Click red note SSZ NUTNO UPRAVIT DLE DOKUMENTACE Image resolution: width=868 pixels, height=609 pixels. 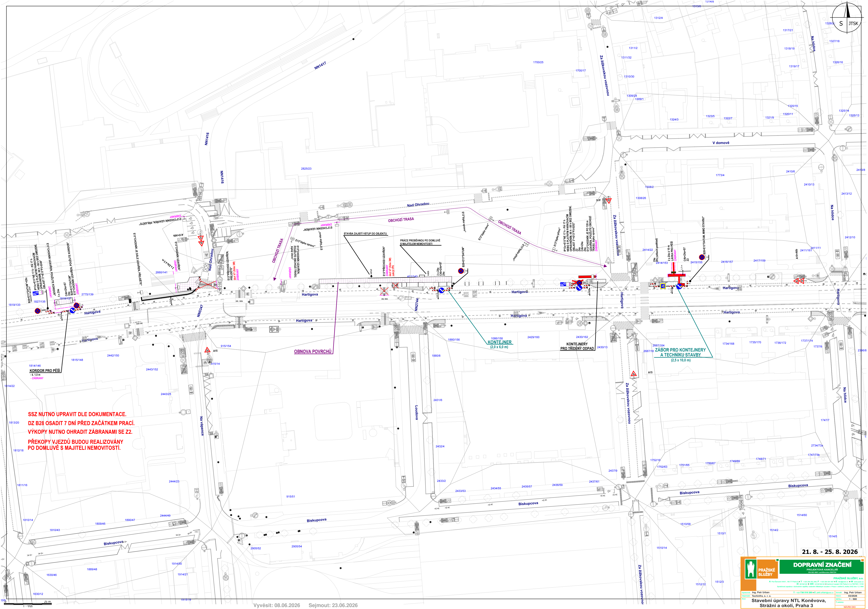click(77, 415)
